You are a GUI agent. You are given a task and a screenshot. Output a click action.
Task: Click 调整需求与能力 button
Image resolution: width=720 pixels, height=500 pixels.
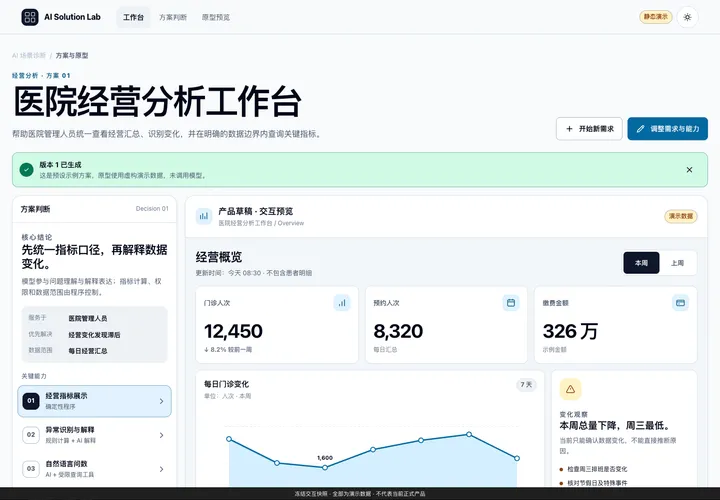(668, 129)
